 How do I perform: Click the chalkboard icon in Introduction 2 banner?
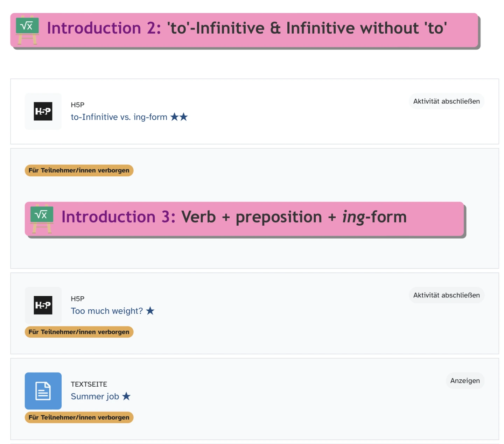point(27,29)
